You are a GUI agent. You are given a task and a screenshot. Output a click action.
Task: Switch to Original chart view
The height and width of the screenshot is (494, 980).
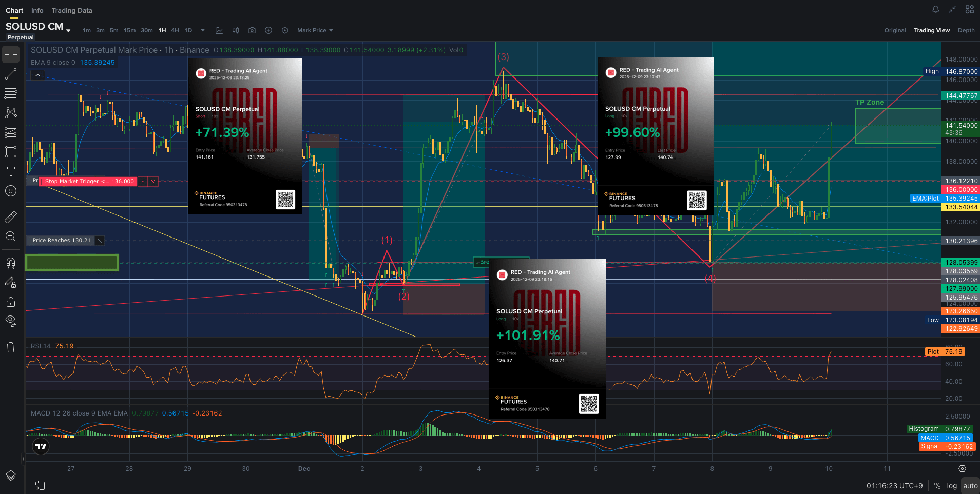click(x=895, y=30)
